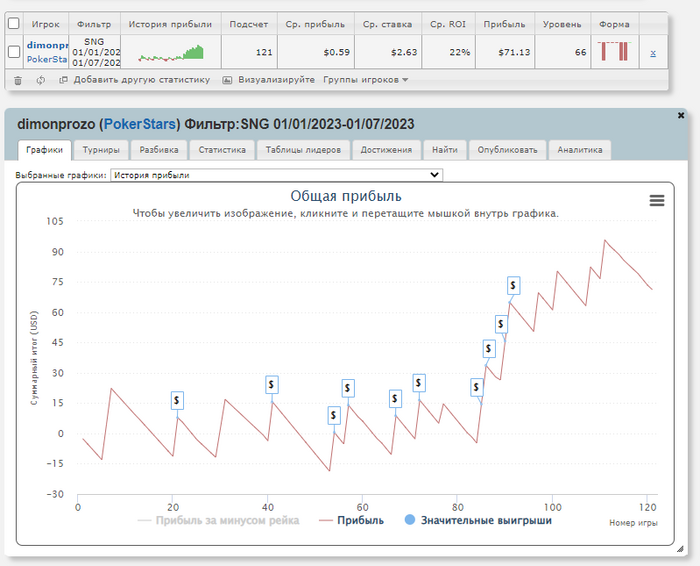Sort by 'Ср. ставка' column header

(x=387, y=24)
